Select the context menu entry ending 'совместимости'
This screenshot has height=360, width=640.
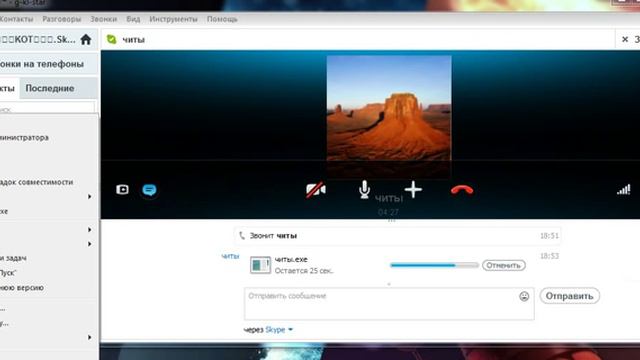(37, 182)
